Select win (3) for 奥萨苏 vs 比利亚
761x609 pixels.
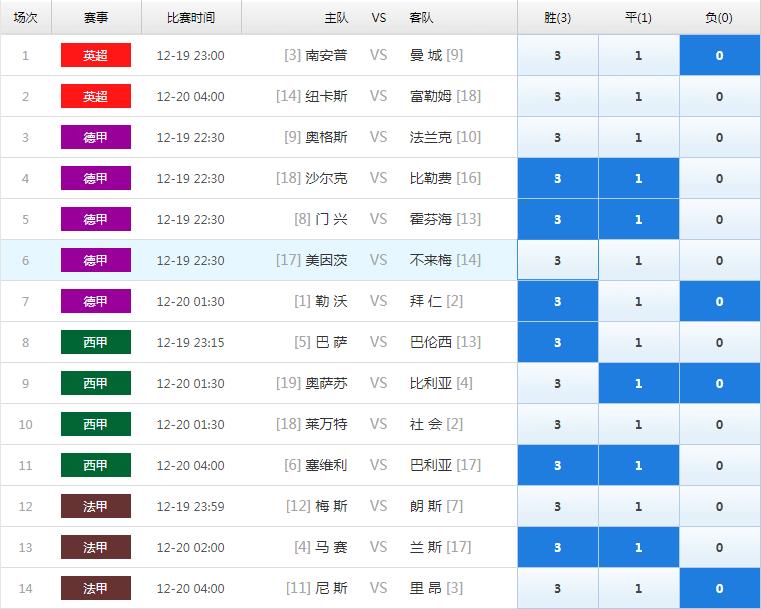pos(558,383)
